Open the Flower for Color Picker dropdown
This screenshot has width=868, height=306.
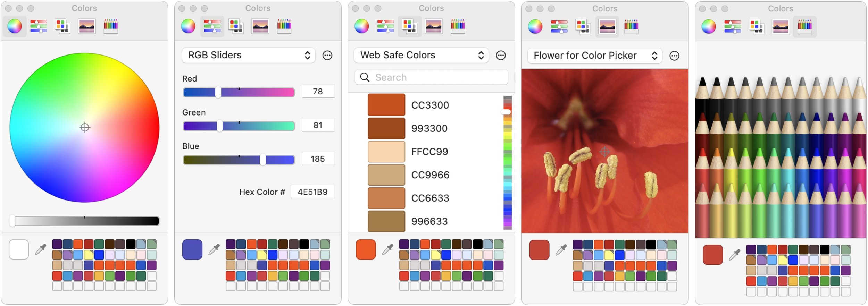[x=595, y=56]
